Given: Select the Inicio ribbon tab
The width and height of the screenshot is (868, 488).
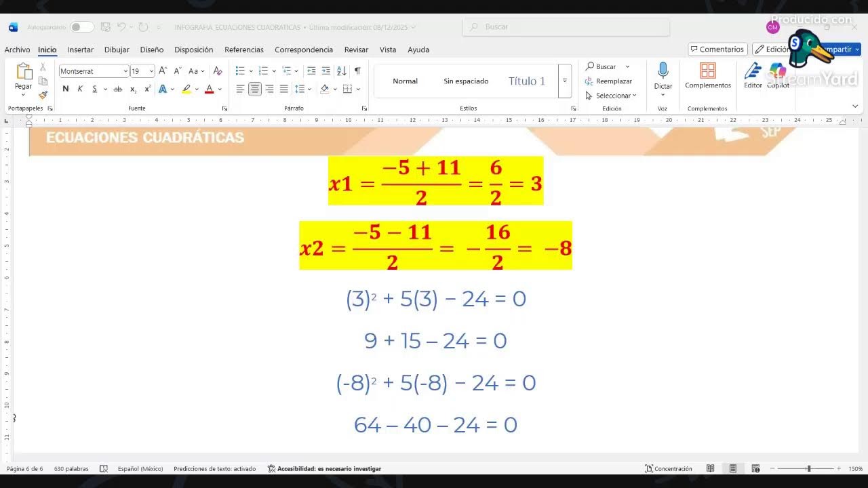Looking at the screenshot, I should [47, 49].
